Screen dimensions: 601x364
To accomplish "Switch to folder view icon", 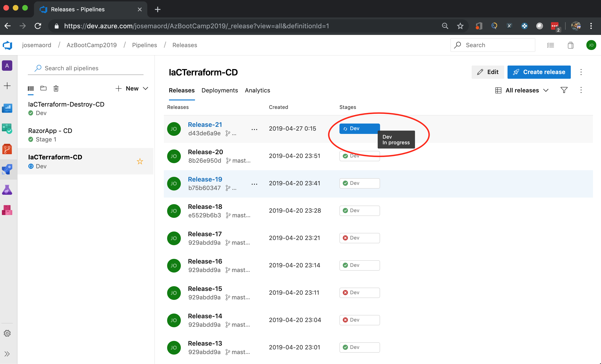I will pos(43,88).
